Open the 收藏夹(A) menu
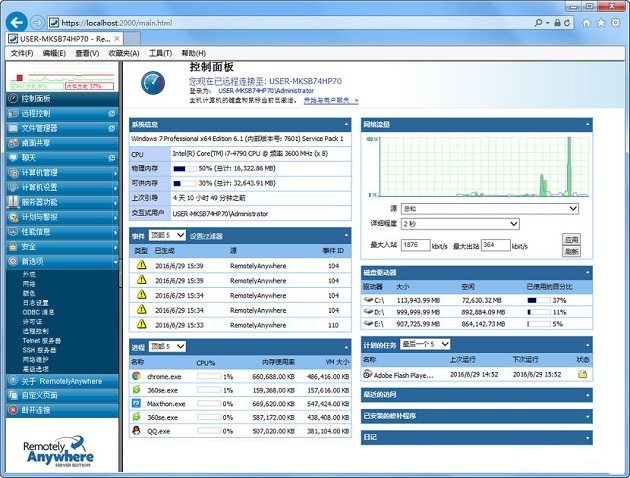Screen dimensions: 630x478 (124, 53)
